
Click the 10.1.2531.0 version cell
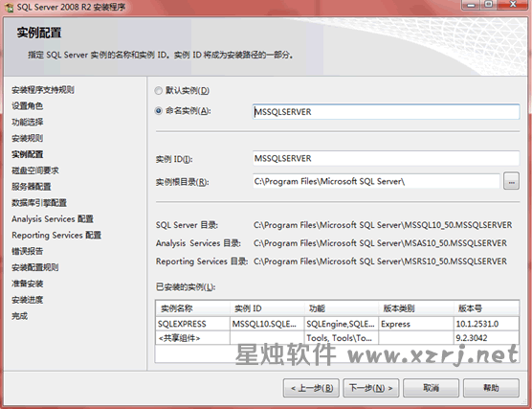pyautogui.click(x=486, y=324)
